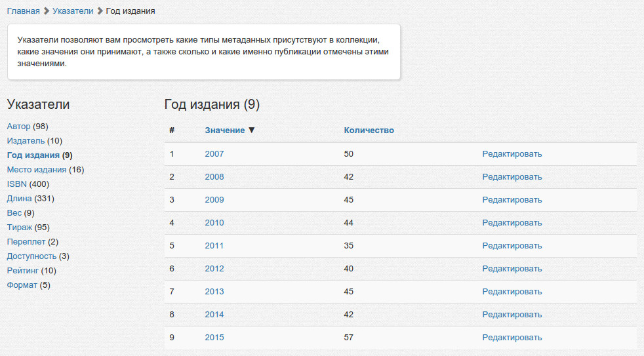Screen dimensions: 644x356
Task: Click Редактировать for year 2010
Action: [512, 223]
